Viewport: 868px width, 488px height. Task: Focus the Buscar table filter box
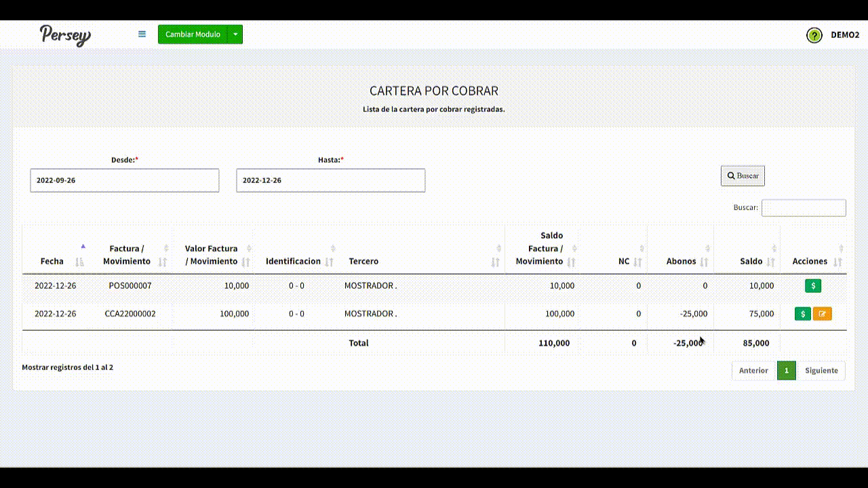coord(804,208)
